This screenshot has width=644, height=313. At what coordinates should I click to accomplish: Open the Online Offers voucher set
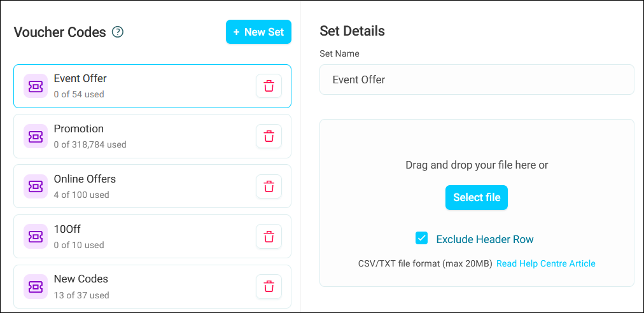pyautogui.click(x=140, y=186)
